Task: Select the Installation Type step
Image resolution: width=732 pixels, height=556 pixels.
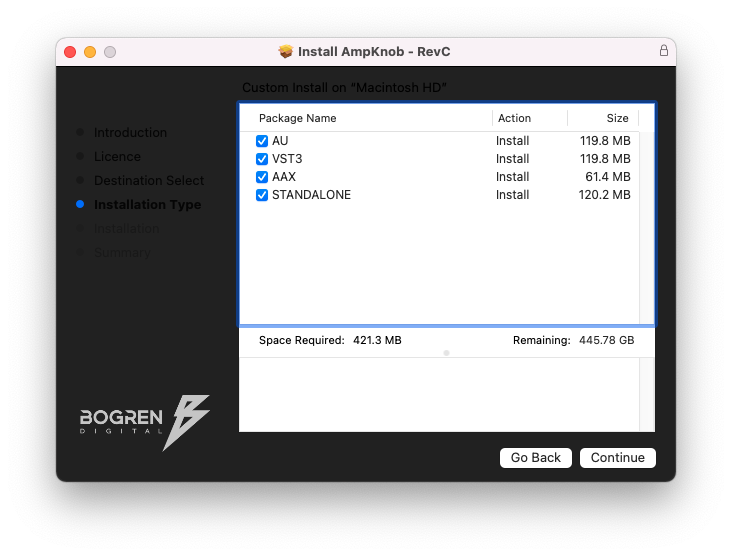Action: [148, 204]
